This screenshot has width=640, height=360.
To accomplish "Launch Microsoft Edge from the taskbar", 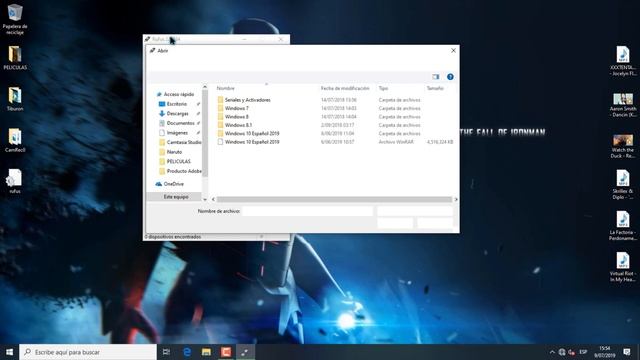I will click(x=187, y=352).
